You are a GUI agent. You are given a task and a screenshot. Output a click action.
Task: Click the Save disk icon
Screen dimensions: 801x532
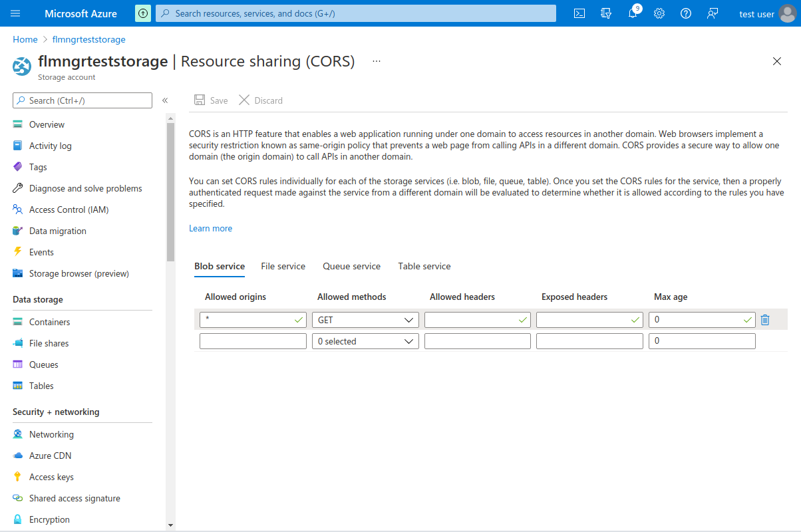(200, 100)
